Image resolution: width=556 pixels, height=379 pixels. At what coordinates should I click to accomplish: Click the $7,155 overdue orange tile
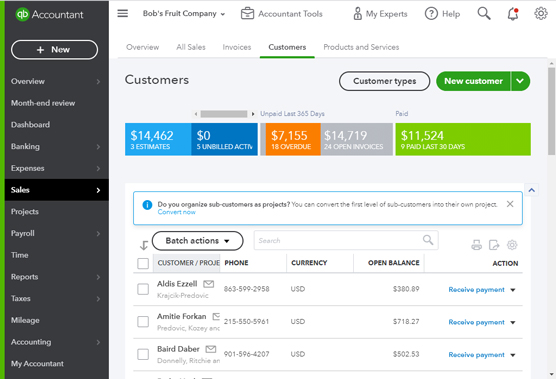293,139
